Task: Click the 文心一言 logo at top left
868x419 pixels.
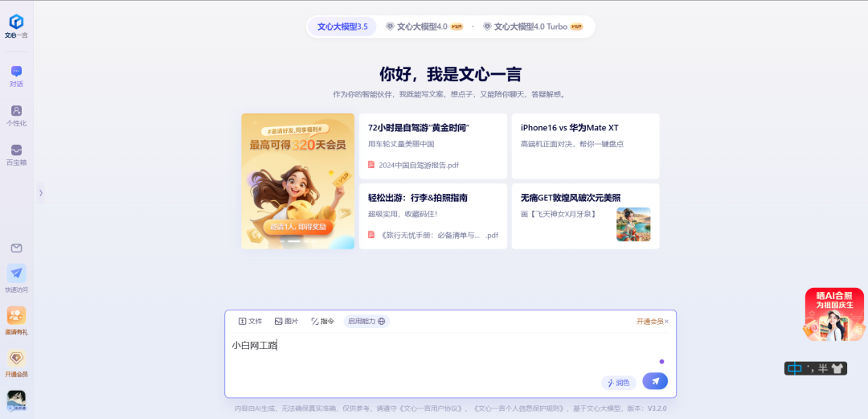Action: point(16,23)
